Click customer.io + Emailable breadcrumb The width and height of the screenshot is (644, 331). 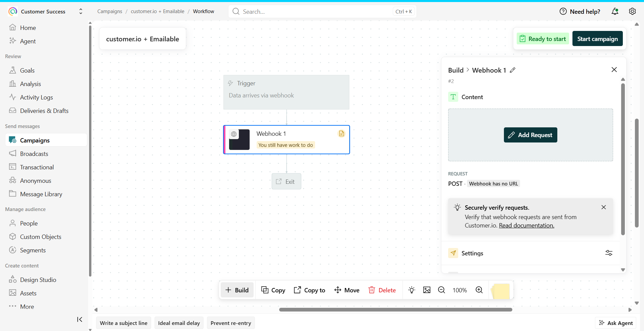coord(158,11)
